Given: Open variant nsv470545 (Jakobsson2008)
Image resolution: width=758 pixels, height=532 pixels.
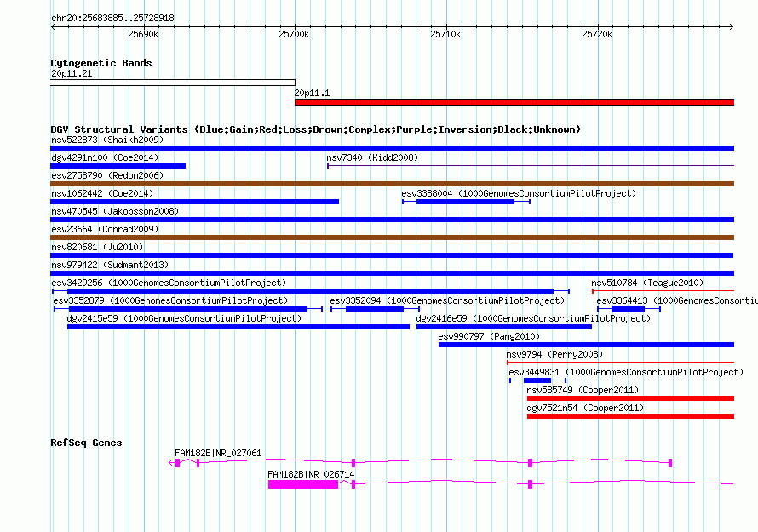Looking at the screenshot, I should click(115, 211).
